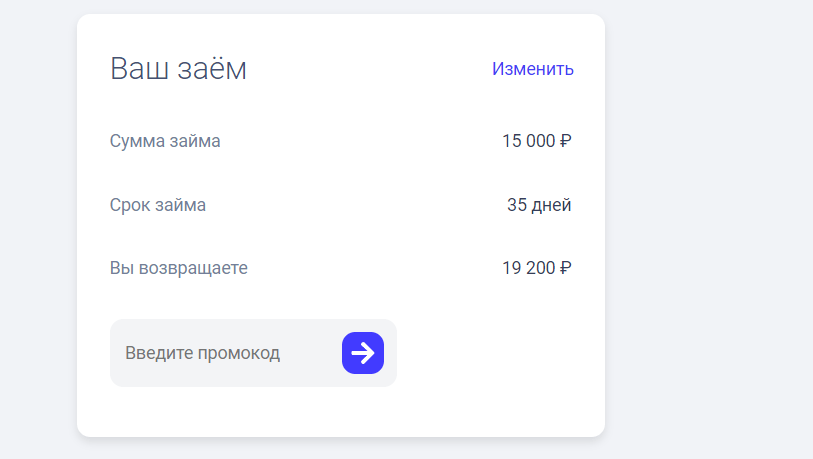
Task: Click the word "Срок" in second row
Action: click(128, 205)
